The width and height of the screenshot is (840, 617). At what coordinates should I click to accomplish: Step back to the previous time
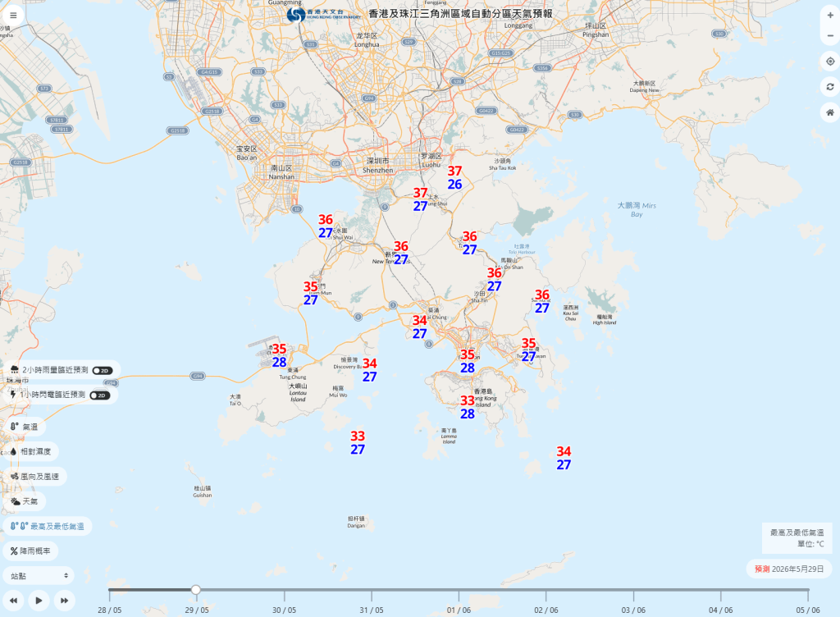click(13, 601)
